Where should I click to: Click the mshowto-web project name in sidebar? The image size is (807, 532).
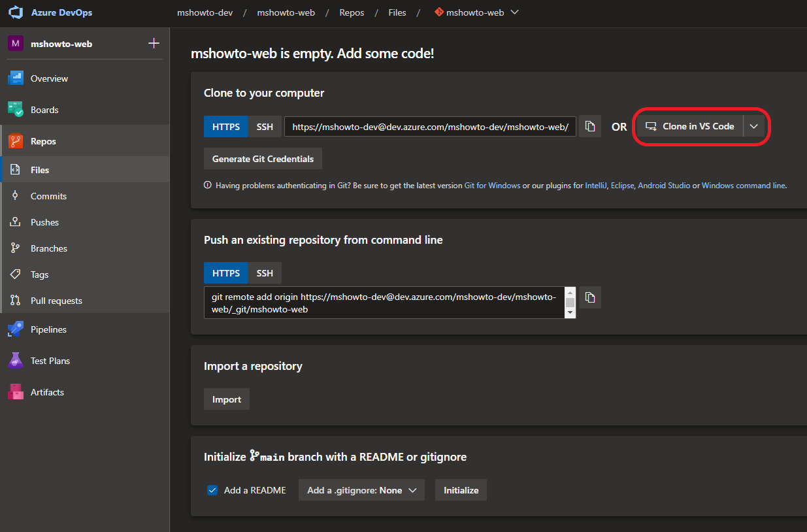(x=61, y=44)
